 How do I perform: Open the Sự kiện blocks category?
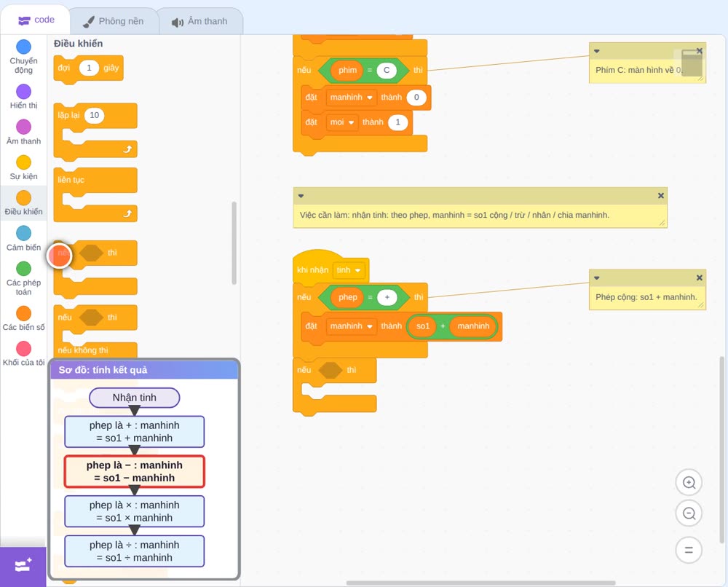(x=24, y=168)
